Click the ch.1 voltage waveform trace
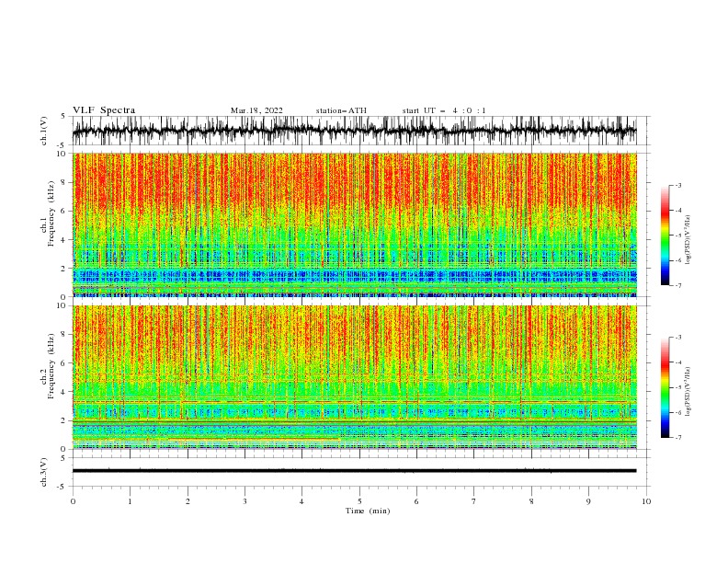This screenshot has height=563, width=728. coord(354,131)
